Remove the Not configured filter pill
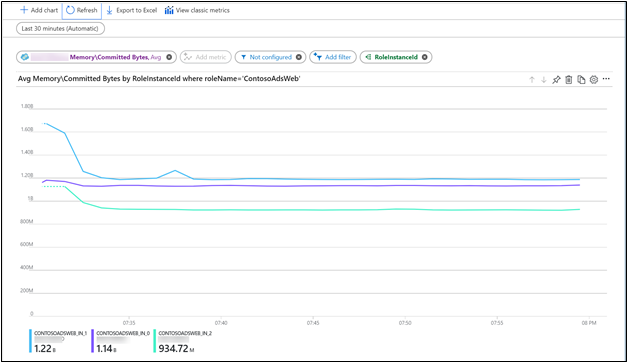This screenshot has width=628, height=364. 299,57
